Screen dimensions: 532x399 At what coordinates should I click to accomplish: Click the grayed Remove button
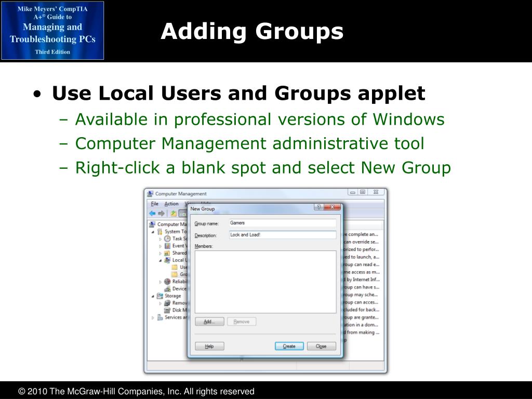[242, 322]
